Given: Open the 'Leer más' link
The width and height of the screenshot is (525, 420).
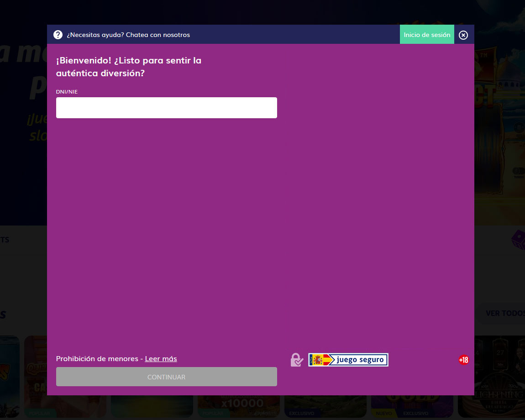Looking at the screenshot, I should click(161, 359).
